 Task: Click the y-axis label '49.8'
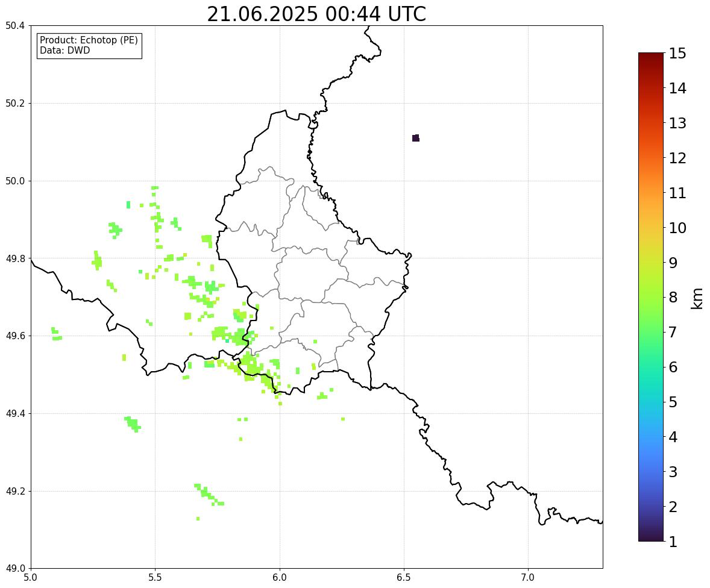14,258
